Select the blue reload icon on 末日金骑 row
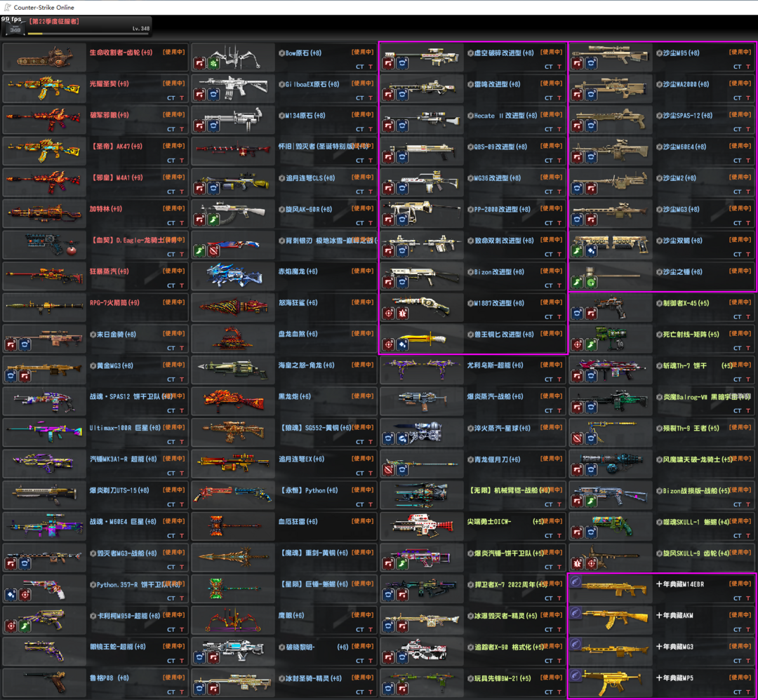758x700 pixels. (x=25, y=345)
